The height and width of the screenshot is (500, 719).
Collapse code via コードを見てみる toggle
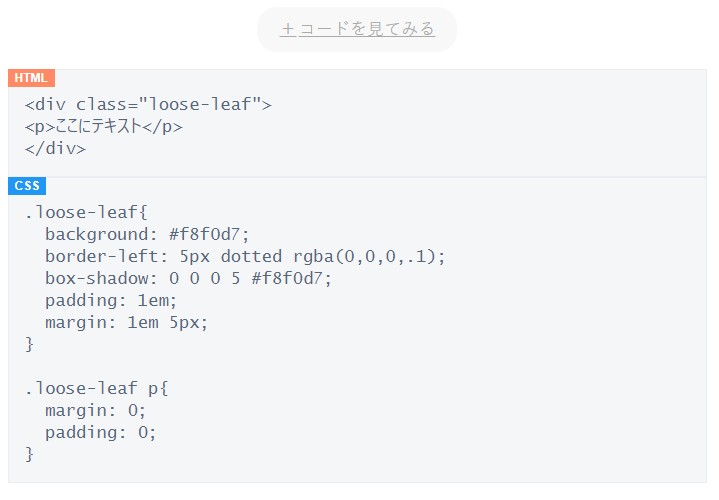click(x=357, y=29)
